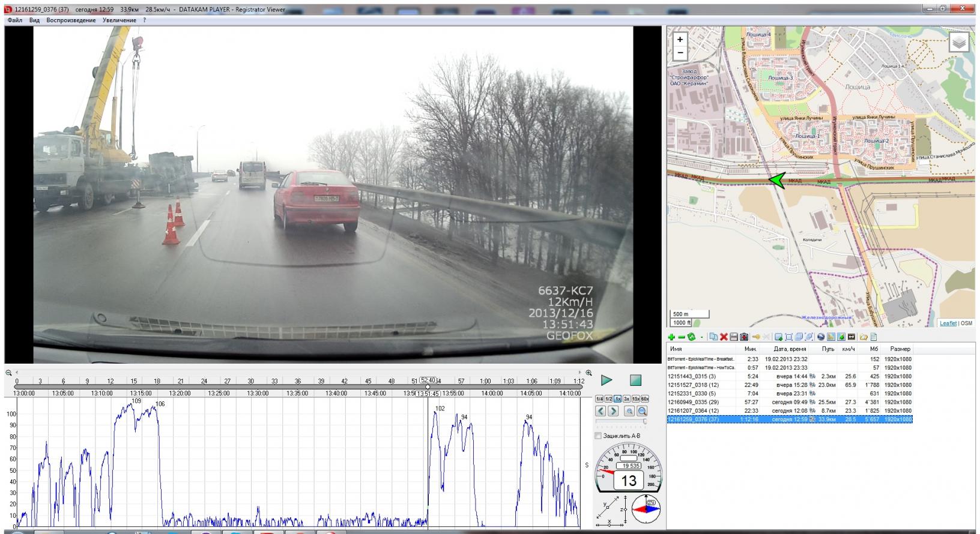Select file row 12151443_0315 (3)
This screenshot has height=534, width=980.
tap(790, 377)
